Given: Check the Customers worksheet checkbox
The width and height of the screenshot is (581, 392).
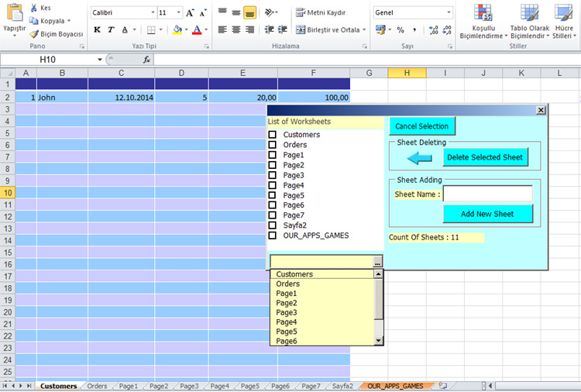Looking at the screenshot, I should pos(273,135).
